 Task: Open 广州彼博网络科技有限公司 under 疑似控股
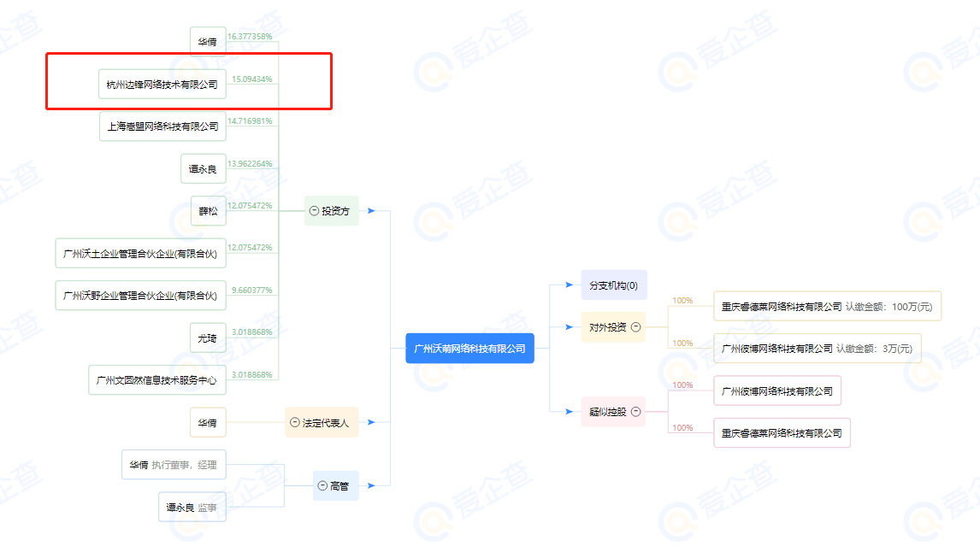click(776, 391)
